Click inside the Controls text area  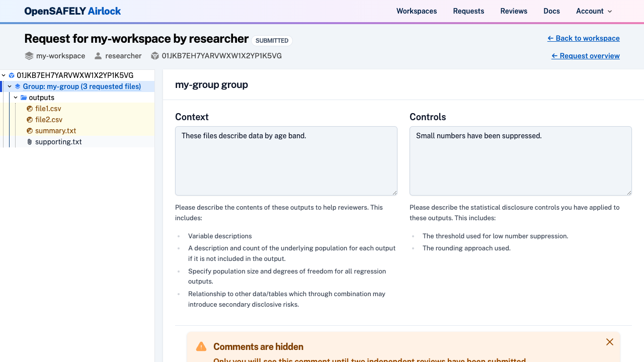pyautogui.click(x=521, y=161)
